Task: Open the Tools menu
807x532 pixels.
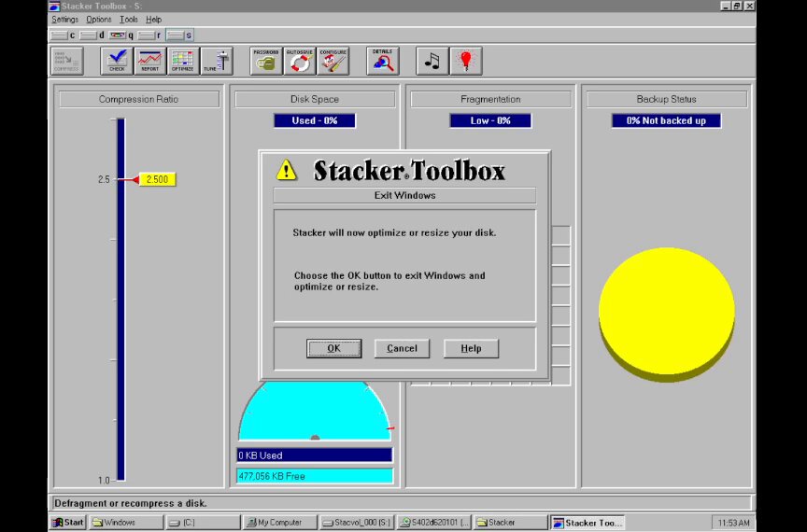Action: (x=129, y=20)
